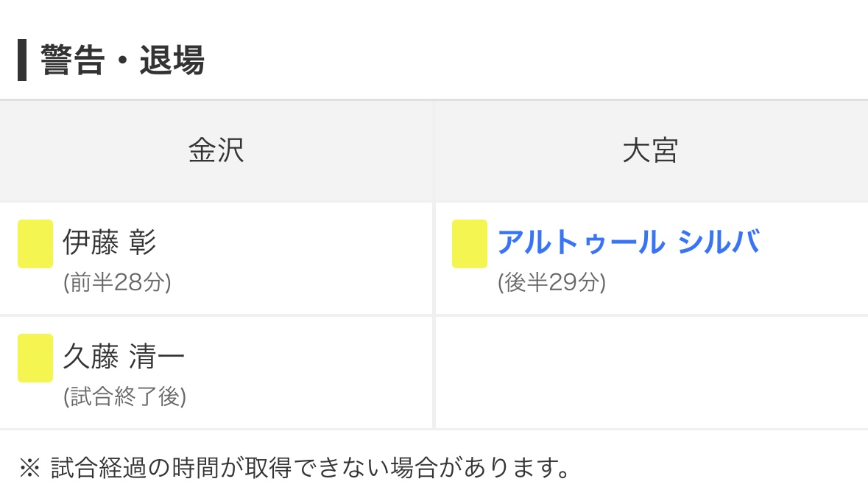Click the (後半29分) time label

552,282
